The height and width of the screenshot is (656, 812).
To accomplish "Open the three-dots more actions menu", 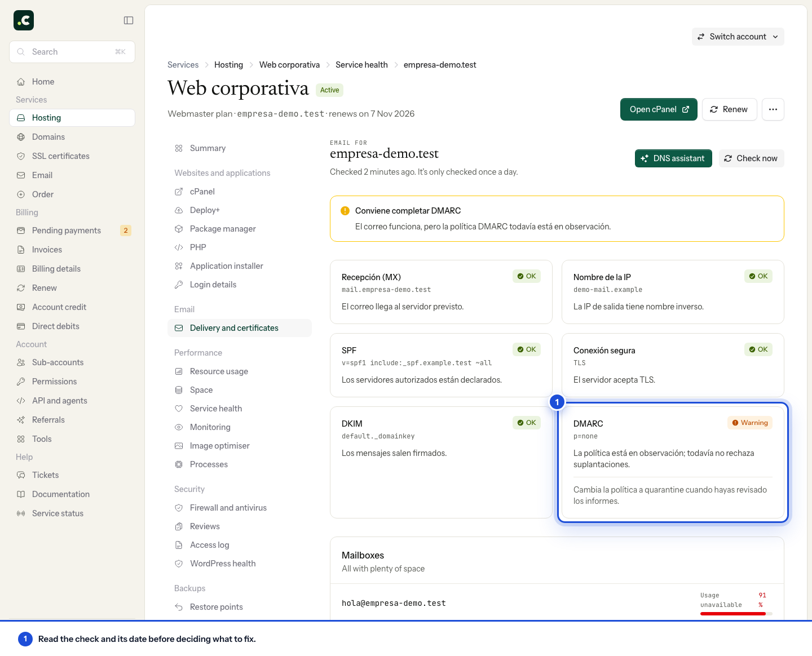I will [x=773, y=109].
